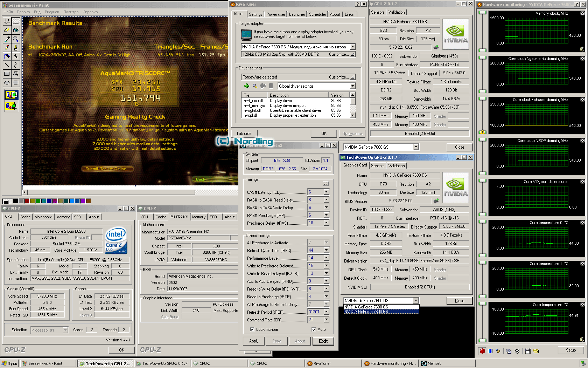
Task: Close the Memory clock graph in Hardware monitoring
Action: [582, 13]
